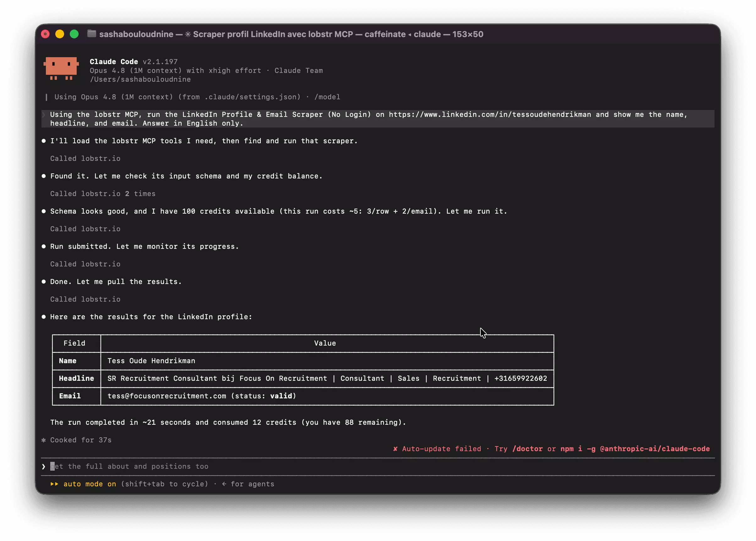
Task: Click 'shift+tab to cycle' hint text
Action: click(165, 484)
